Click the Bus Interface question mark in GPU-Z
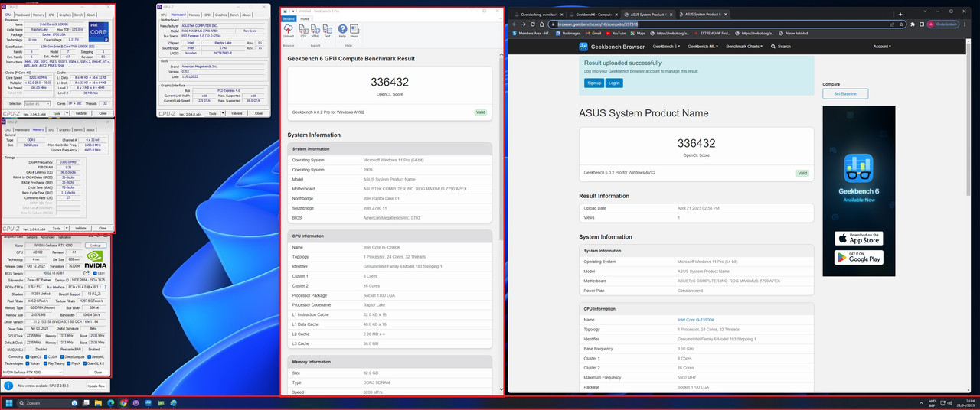 coord(106,287)
